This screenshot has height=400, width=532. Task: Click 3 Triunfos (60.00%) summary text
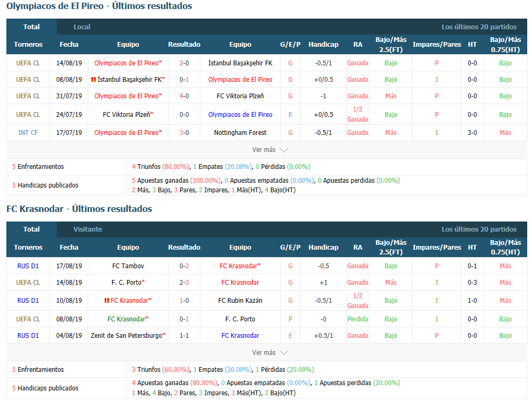click(x=161, y=370)
